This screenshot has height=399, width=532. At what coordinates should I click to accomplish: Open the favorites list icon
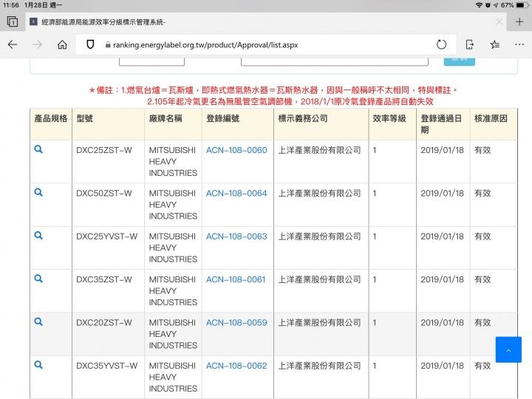point(494,44)
